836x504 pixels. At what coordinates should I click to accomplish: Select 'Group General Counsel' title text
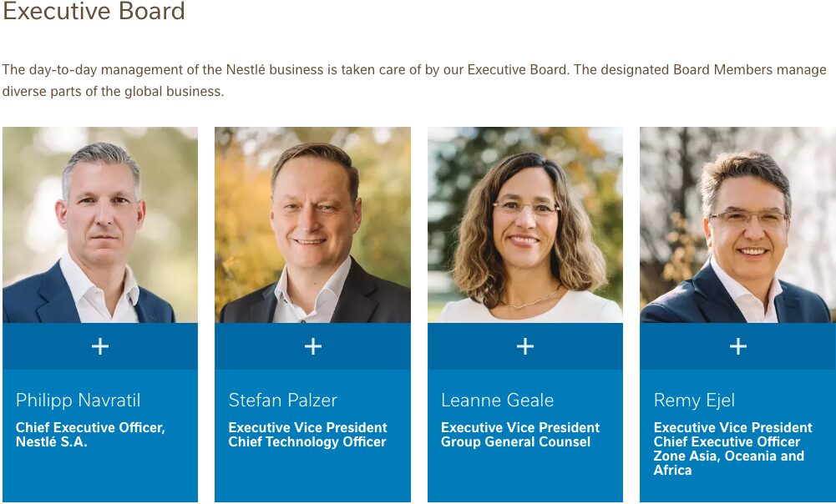(516, 442)
